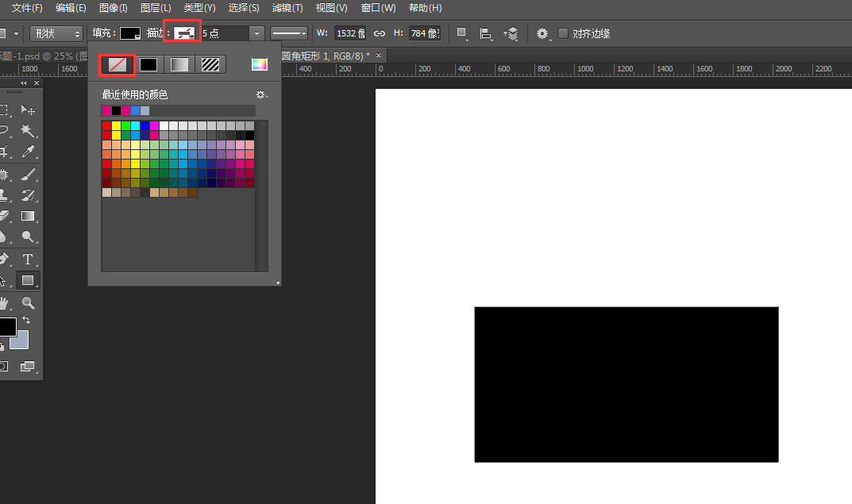The height and width of the screenshot is (504, 852).
Task: Click the W width input field
Action: [350, 33]
